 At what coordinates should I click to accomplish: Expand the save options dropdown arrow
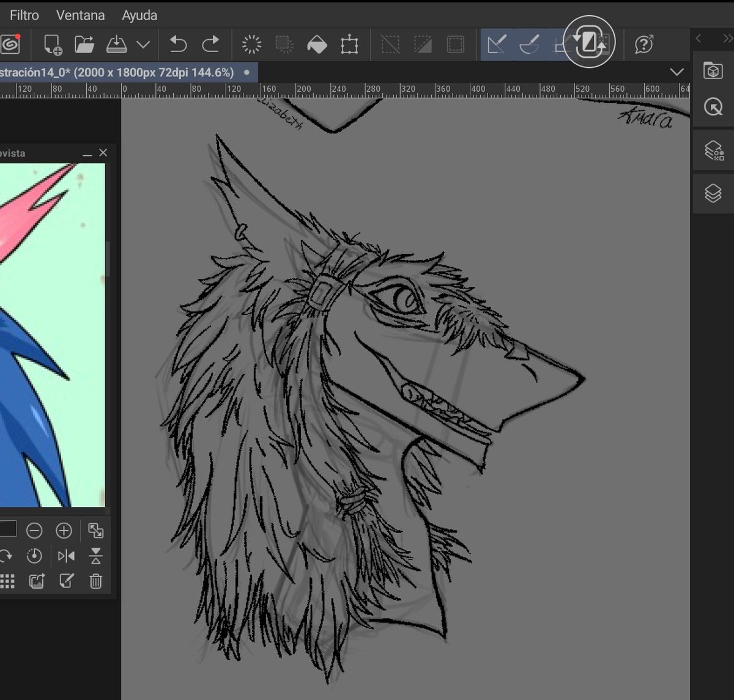(x=143, y=45)
